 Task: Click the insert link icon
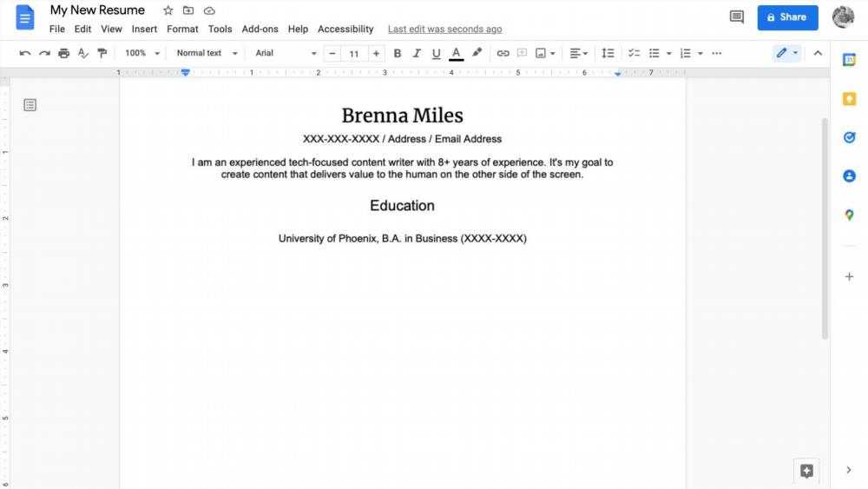tap(503, 53)
